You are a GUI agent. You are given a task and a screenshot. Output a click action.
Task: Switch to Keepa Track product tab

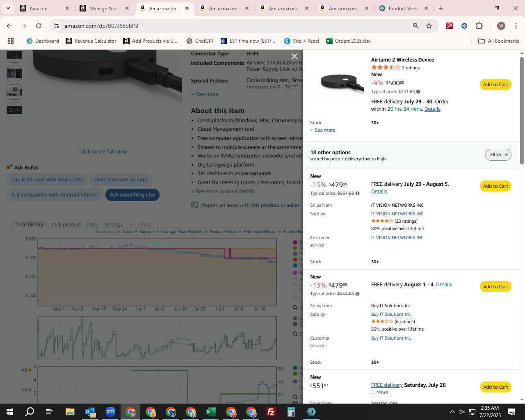tap(65, 224)
